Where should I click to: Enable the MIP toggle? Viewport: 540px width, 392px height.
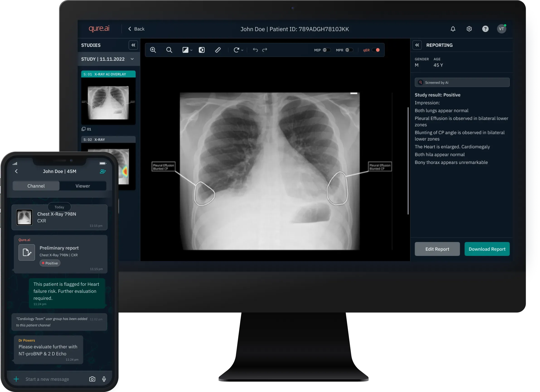click(327, 50)
